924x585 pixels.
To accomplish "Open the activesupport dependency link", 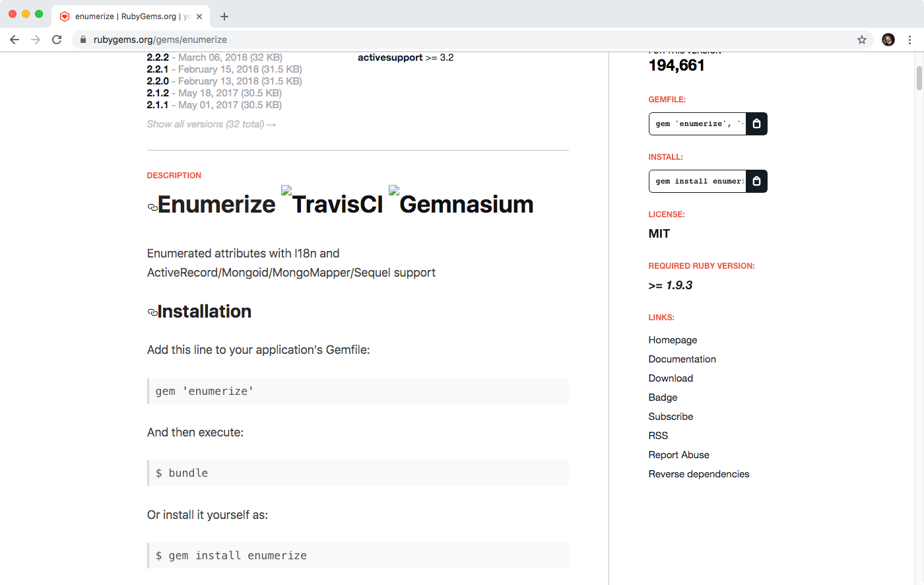I will 390,57.
